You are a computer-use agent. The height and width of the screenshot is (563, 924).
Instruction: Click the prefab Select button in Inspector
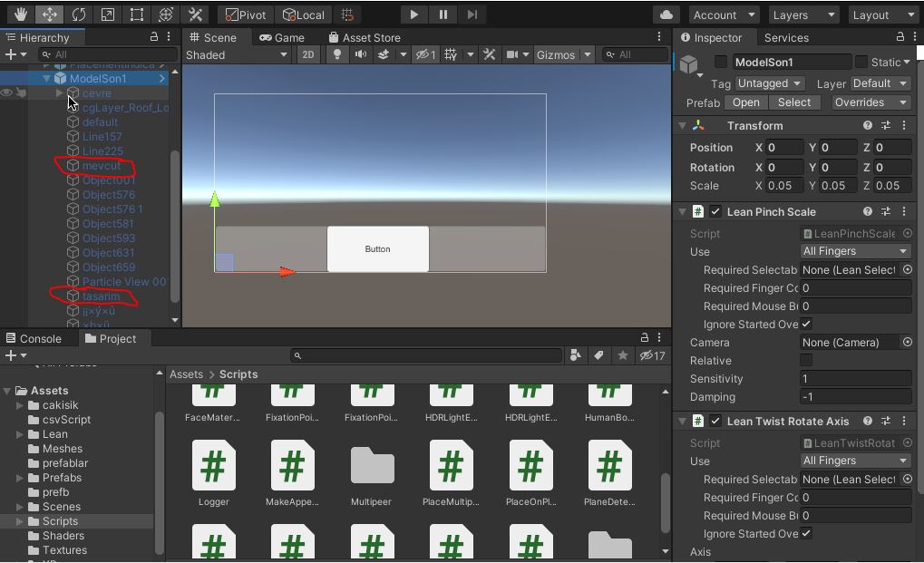pyautogui.click(x=794, y=102)
